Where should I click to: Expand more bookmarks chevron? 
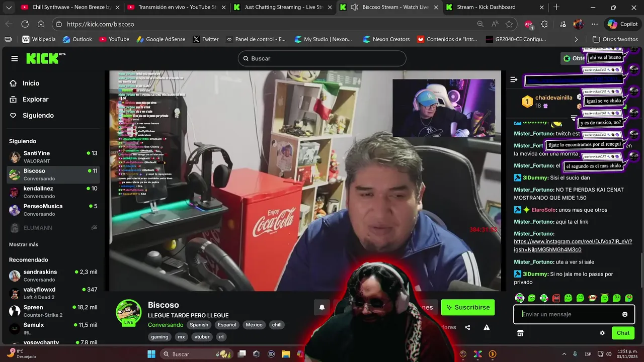[576, 39]
